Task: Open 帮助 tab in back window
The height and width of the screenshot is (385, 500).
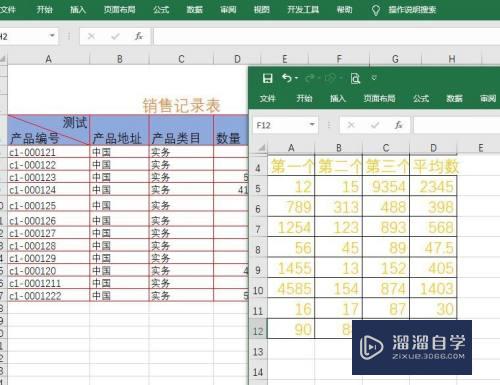Action: (x=344, y=9)
